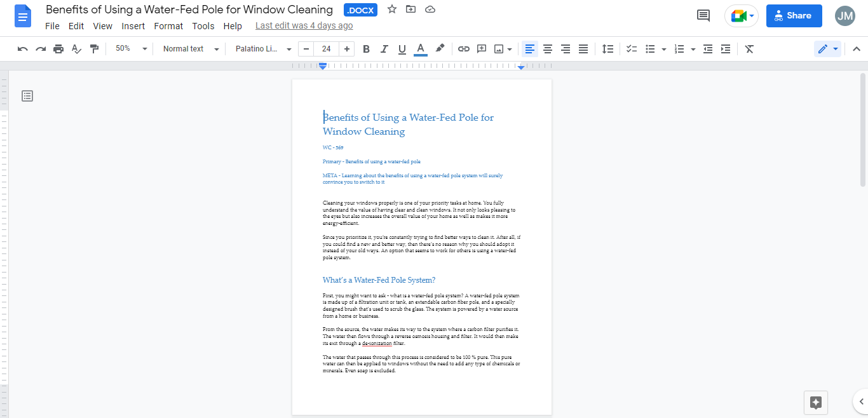
Task: Open comment history icon
Action: click(703, 16)
